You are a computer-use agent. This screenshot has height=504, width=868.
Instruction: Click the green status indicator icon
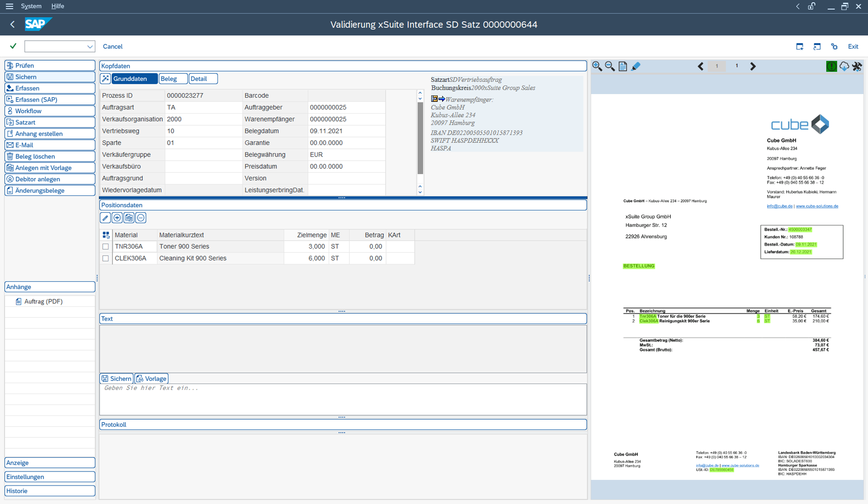(x=831, y=67)
